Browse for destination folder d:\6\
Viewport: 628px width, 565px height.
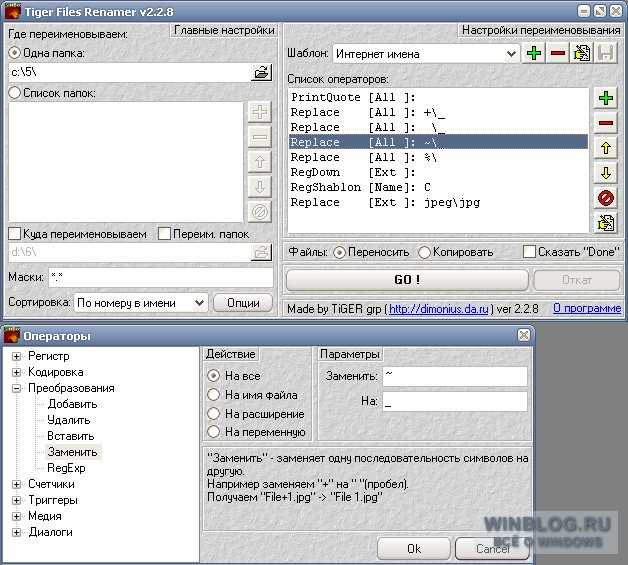point(261,252)
